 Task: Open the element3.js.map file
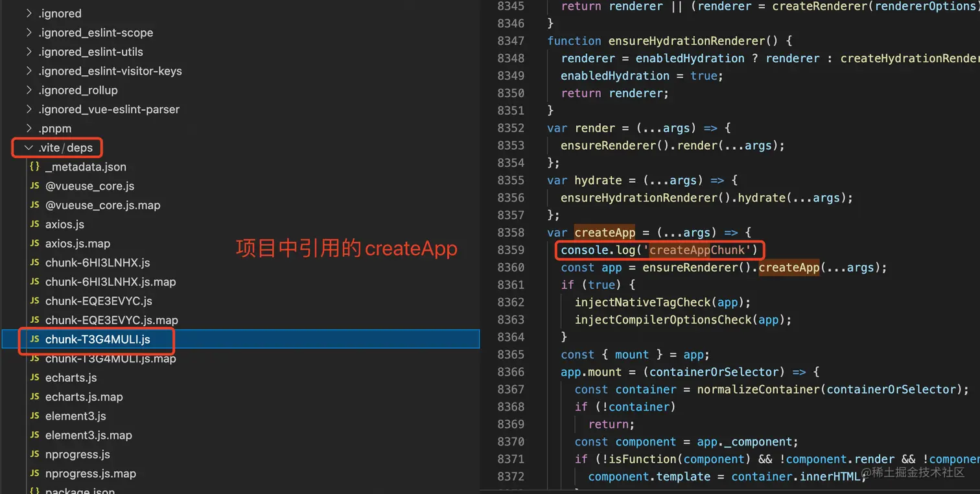88,435
